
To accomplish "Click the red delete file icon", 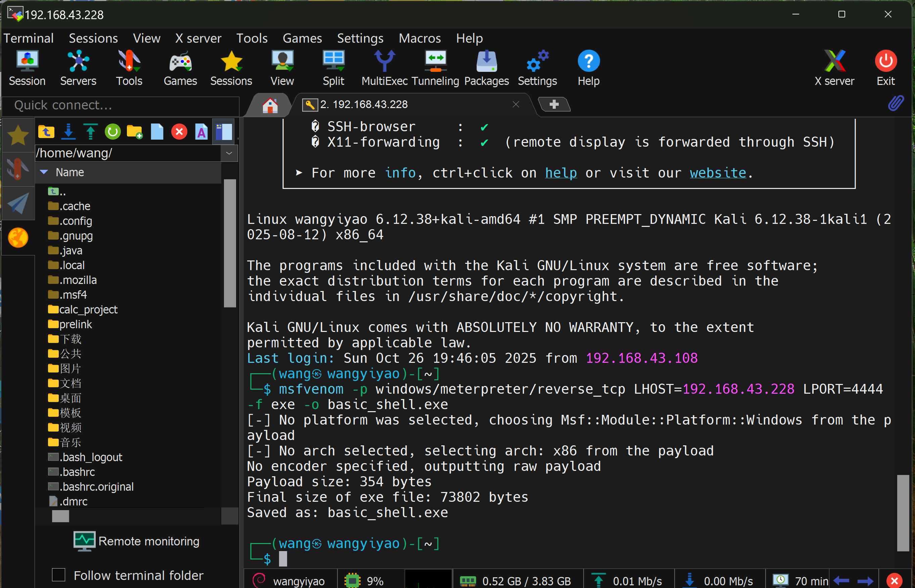I will (179, 132).
